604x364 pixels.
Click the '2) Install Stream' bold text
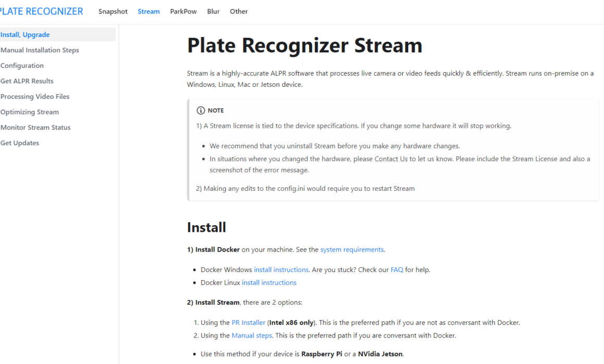click(x=213, y=303)
